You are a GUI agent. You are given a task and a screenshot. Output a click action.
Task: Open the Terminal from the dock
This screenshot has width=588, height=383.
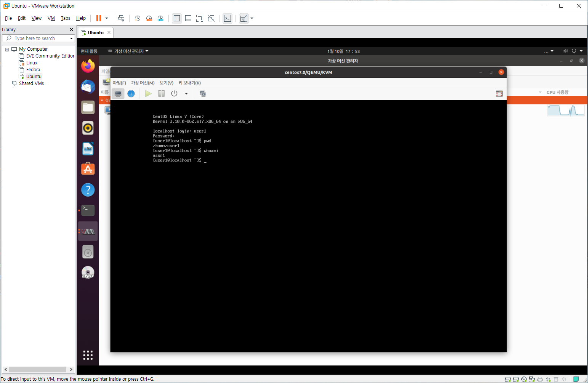tap(88, 210)
